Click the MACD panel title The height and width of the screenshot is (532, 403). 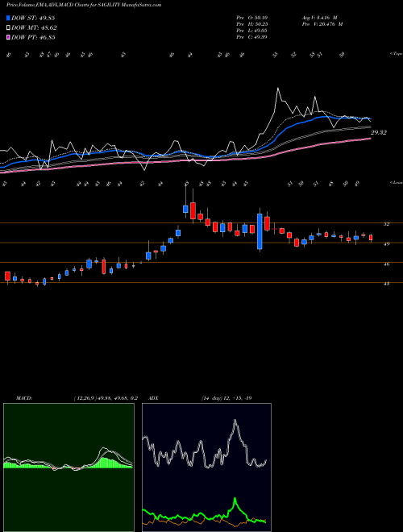point(23,398)
